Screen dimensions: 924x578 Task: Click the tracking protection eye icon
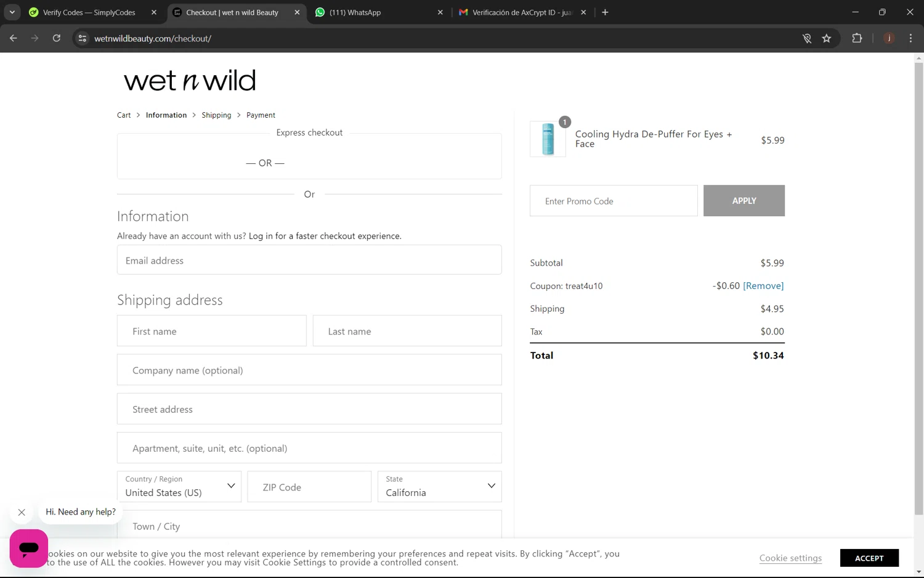point(807,38)
